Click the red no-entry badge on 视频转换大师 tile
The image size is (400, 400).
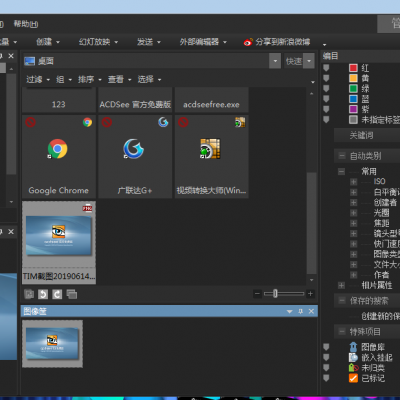(x=183, y=122)
